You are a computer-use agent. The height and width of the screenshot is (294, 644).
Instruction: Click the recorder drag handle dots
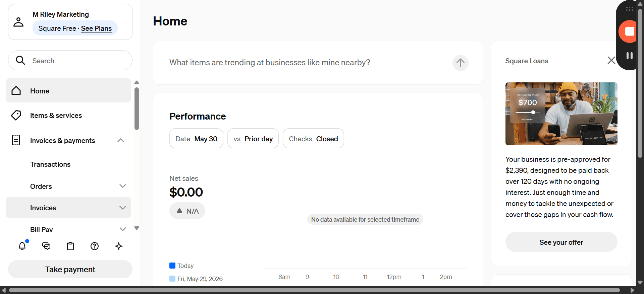pos(630,9)
